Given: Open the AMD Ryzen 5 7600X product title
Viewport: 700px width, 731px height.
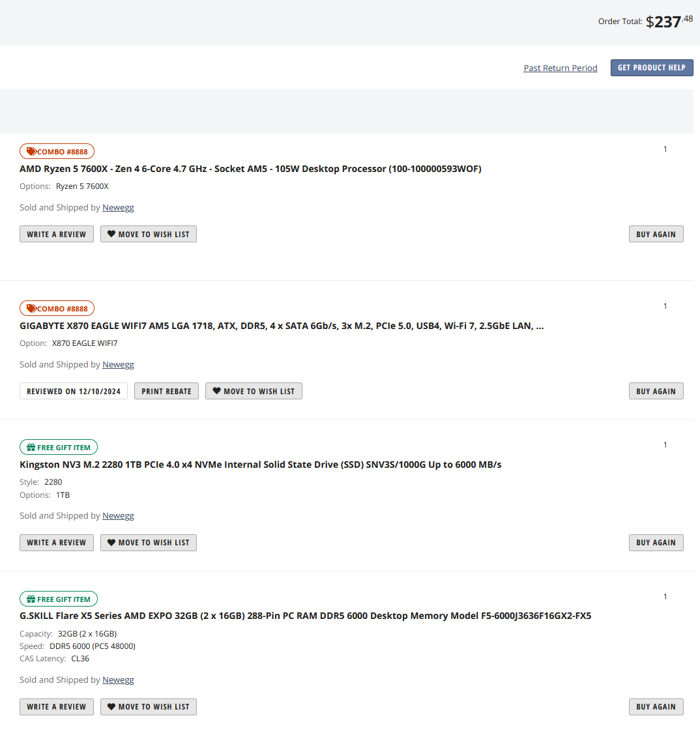Looking at the screenshot, I should pos(250,169).
